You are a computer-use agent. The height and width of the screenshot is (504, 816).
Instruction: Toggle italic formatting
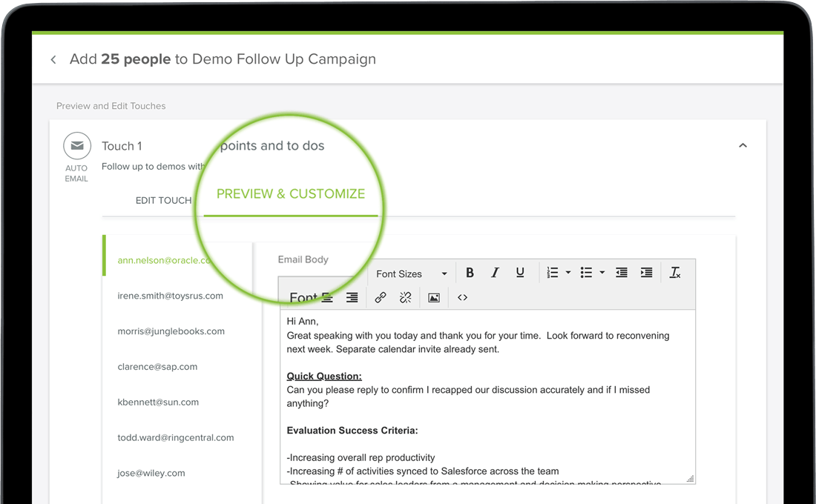(495, 273)
